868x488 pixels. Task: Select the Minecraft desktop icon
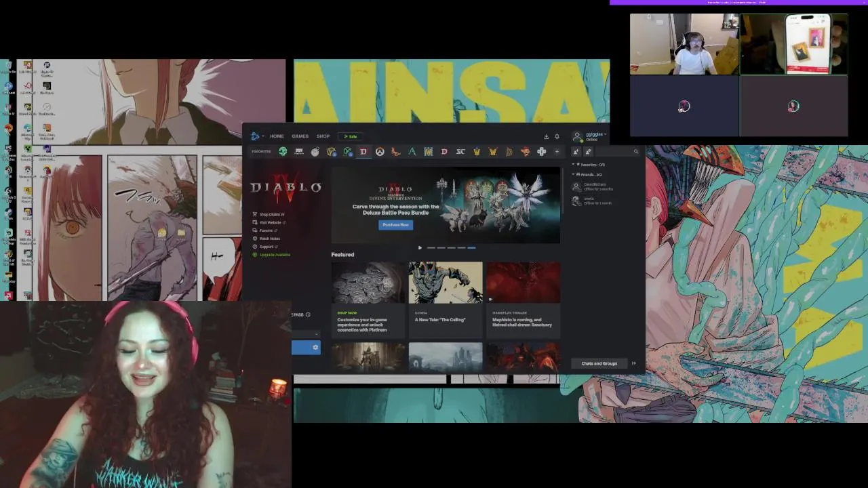tap(27, 150)
